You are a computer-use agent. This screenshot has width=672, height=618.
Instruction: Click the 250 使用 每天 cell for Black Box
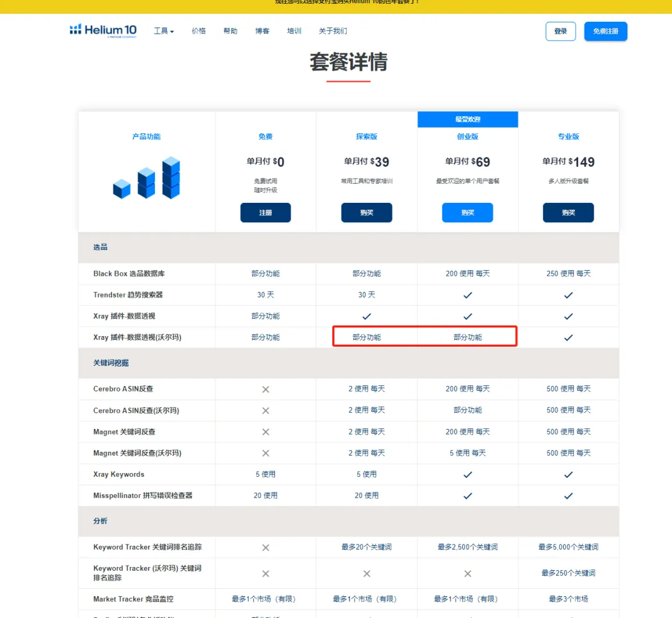pyautogui.click(x=568, y=273)
